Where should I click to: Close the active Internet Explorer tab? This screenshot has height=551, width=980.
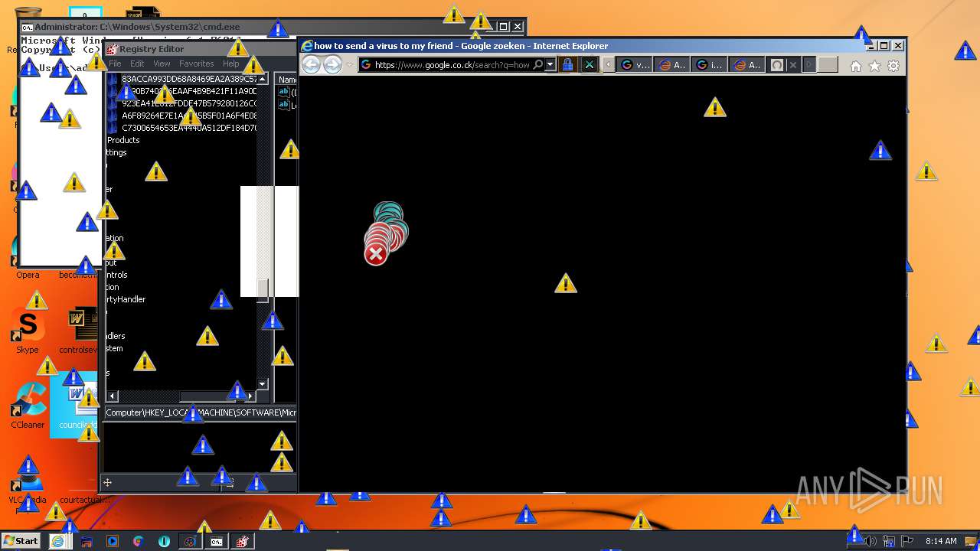[793, 65]
